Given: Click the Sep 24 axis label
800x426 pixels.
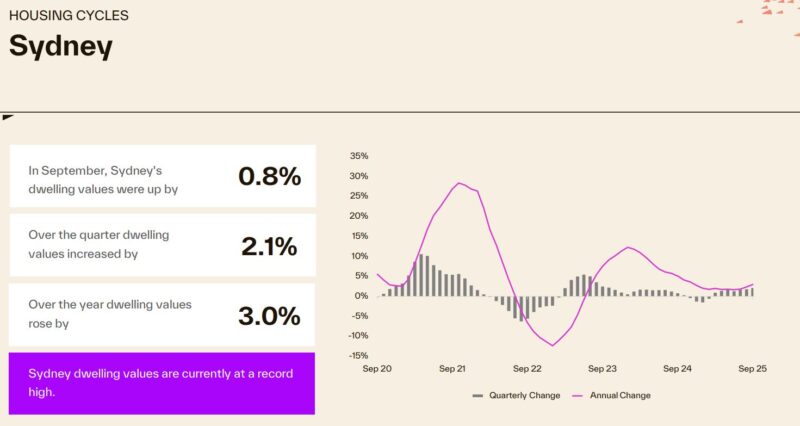Looking at the screenshot, I should tap(678, 368).
